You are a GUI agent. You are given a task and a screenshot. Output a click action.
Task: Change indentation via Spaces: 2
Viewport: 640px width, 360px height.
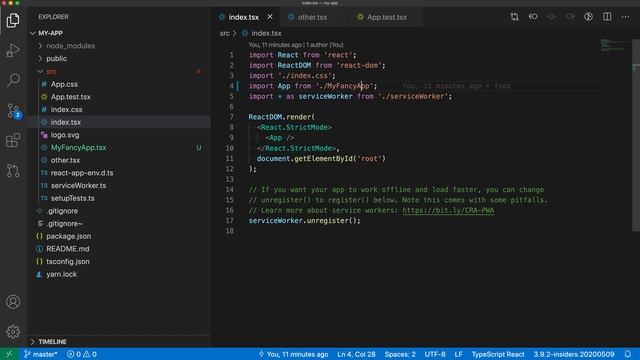pos(400,354)
